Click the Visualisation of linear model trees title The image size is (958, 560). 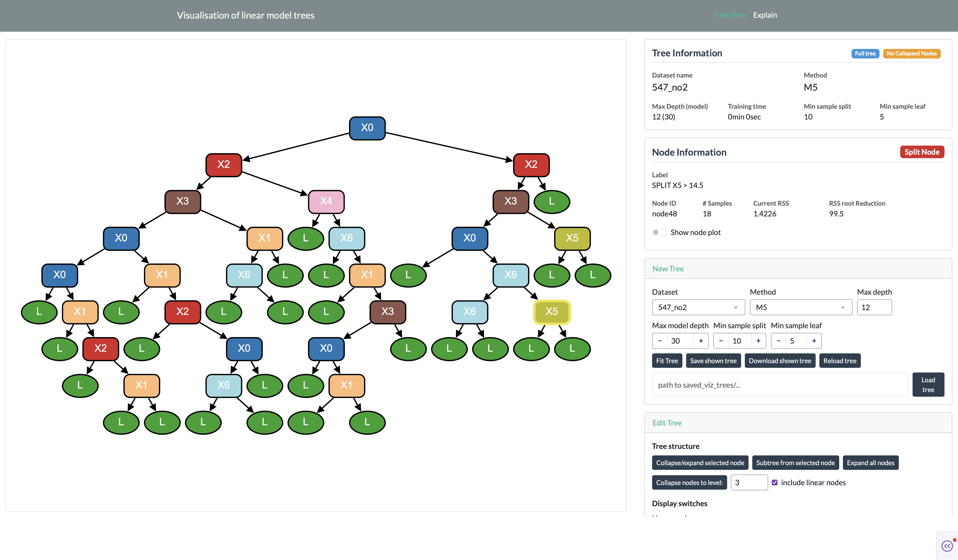pos(246,15)
